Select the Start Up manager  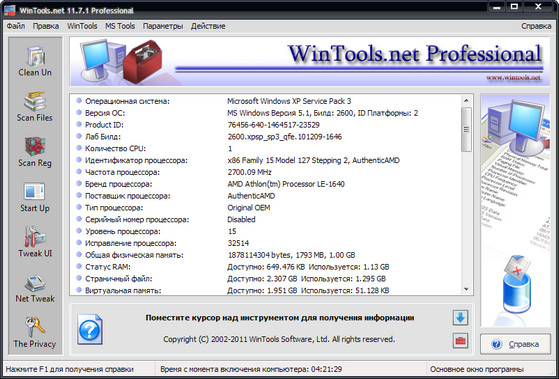(35, 197)
